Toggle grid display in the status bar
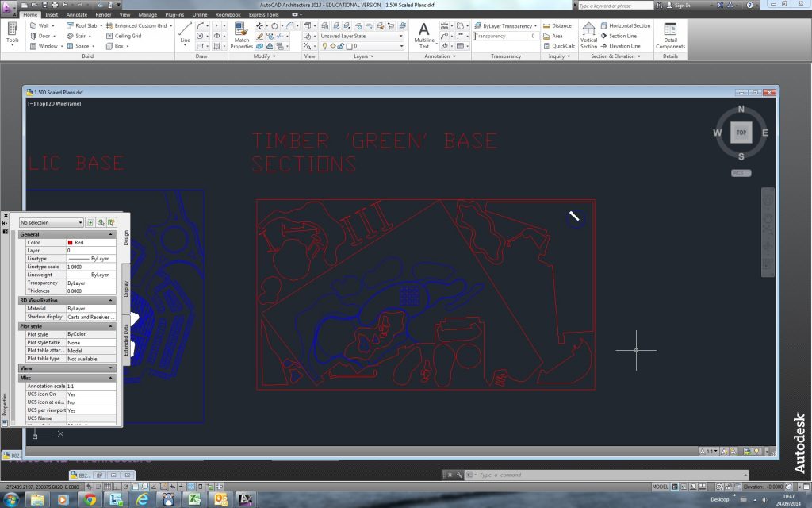The height and width of the screenshot is (508, 812). tap(107, 485)
